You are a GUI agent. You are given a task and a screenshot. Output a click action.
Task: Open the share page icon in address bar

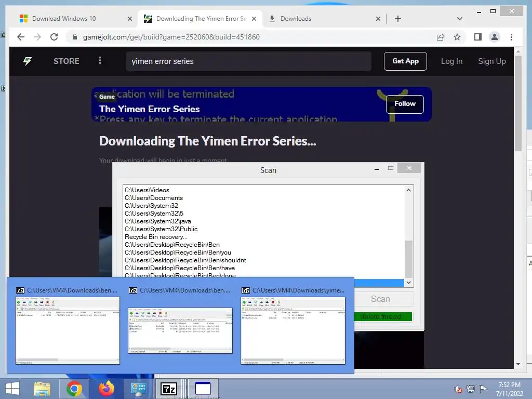441,37
